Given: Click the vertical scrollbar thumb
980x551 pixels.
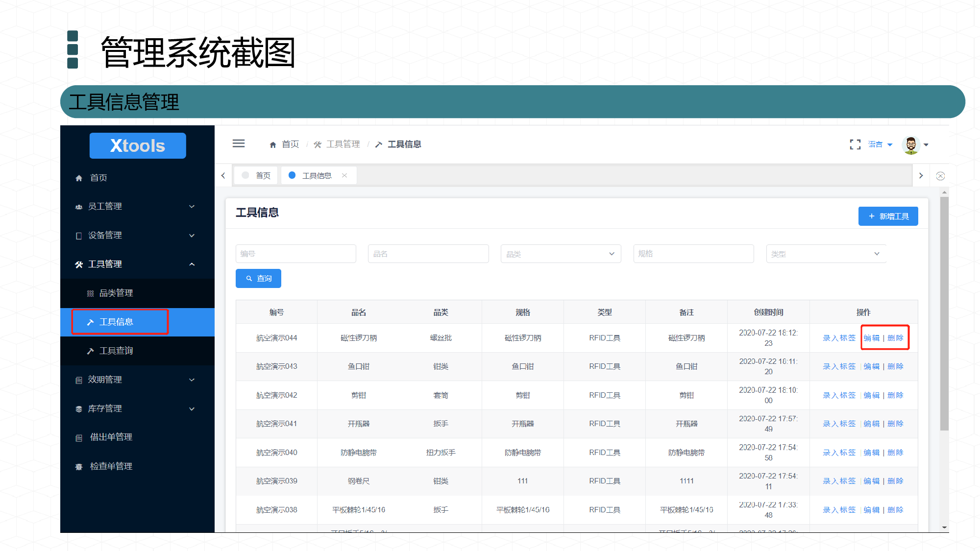Looking at the screenshot, I should tap(944, 313).
